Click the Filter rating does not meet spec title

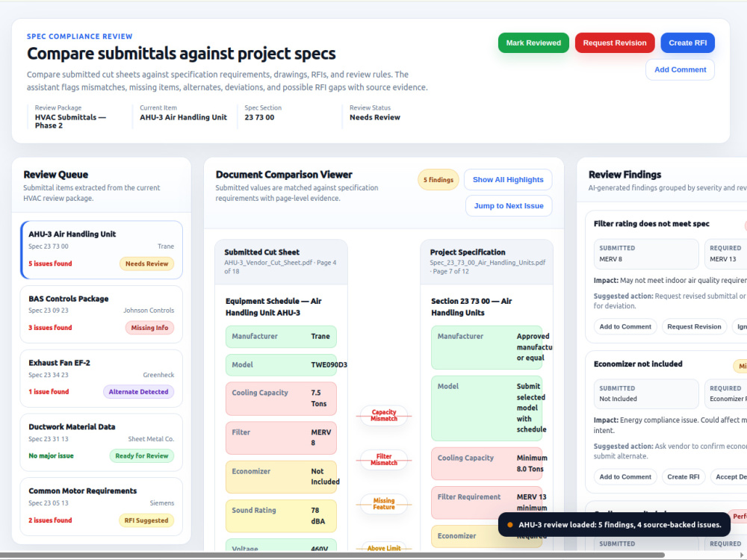(x=651, y=224)
